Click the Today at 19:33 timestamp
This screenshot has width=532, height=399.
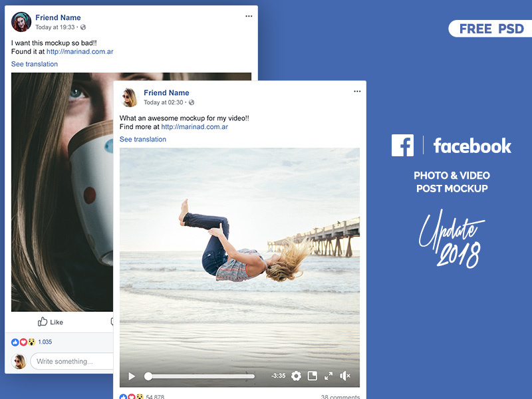(x=55, y=27)
